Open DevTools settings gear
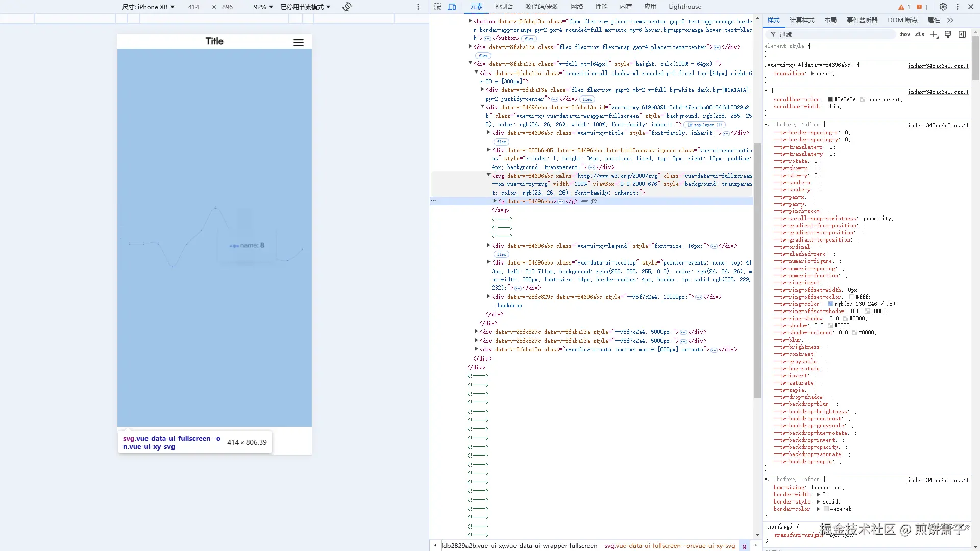The image size is (980, 551). [x=943, y=7]
